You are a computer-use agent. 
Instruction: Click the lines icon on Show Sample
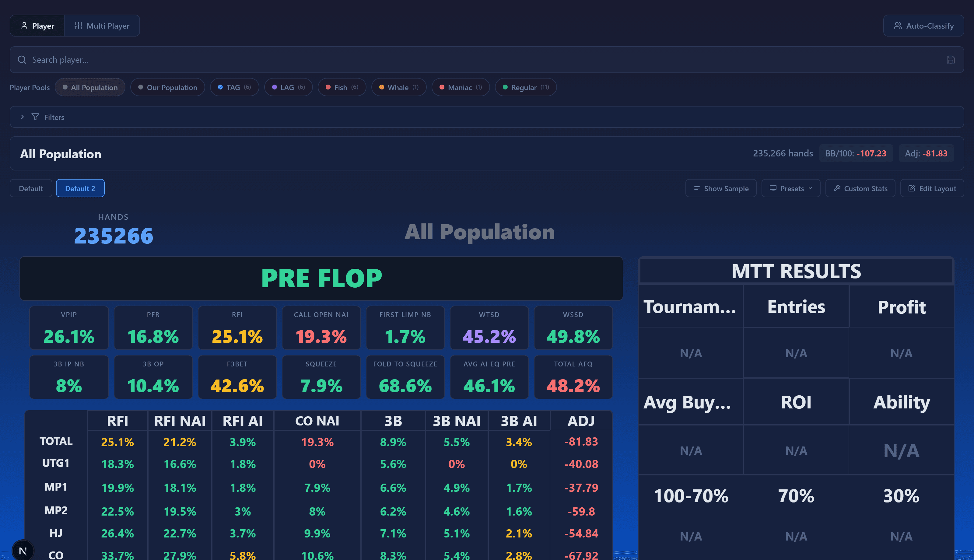click(x=697, y=188)
